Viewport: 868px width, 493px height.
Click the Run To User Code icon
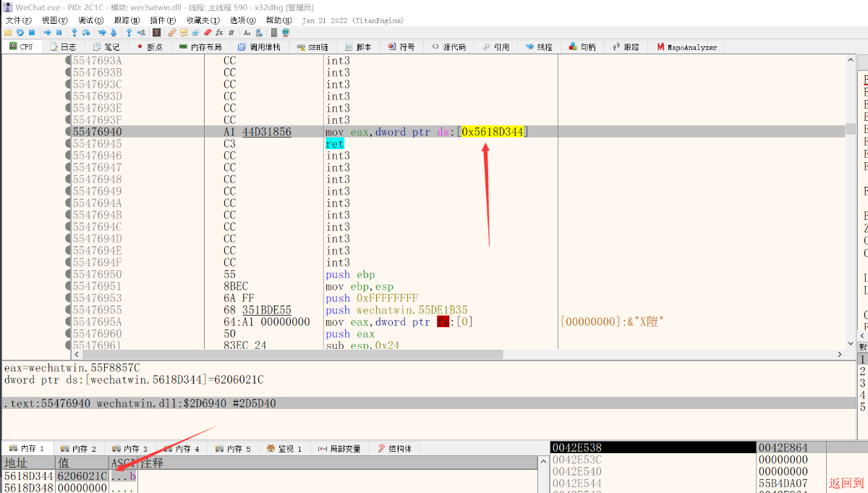point(141,33)
